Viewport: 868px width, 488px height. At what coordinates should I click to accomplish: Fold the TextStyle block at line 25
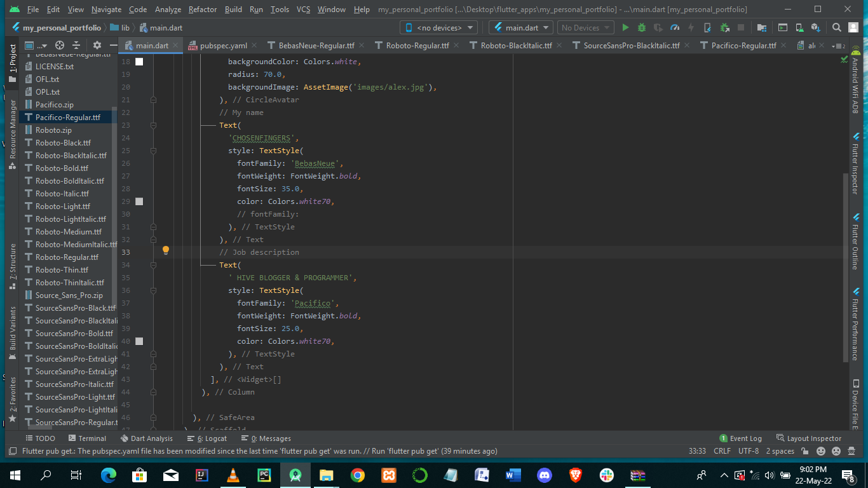tap(153, 151)
